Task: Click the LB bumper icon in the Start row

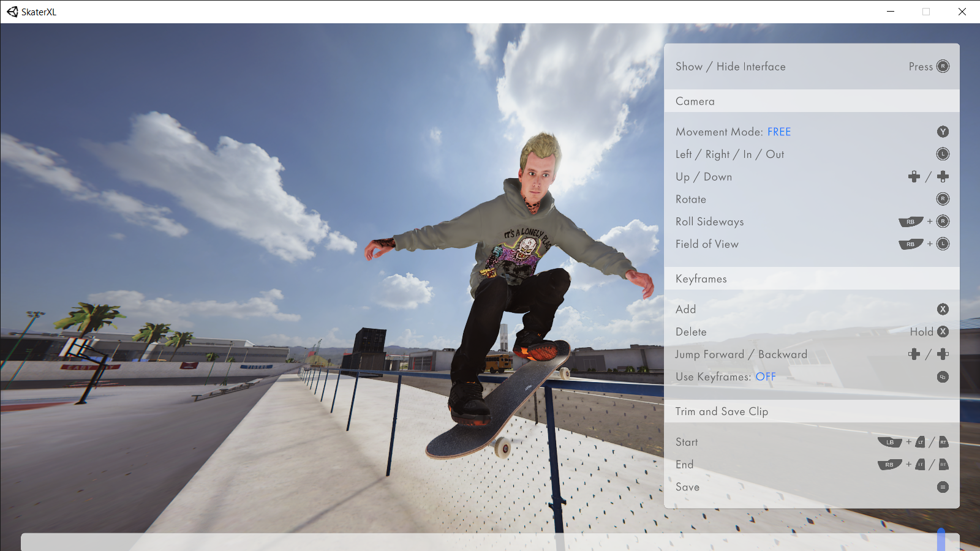Action: tap(890, 442)
